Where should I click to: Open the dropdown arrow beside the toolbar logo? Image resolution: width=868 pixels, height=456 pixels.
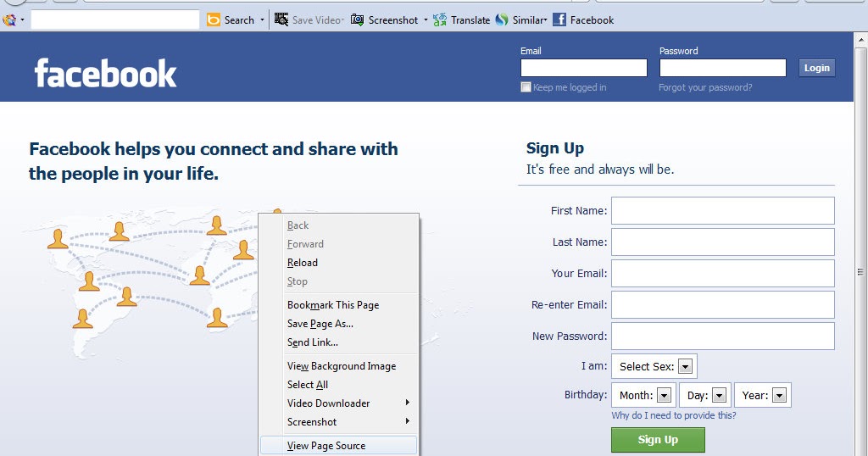coord(22,20)
